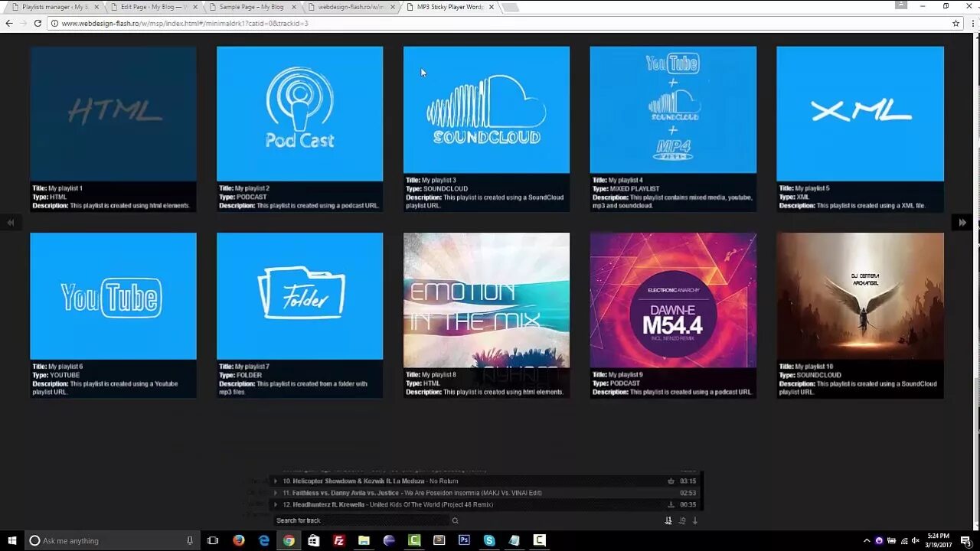Click the alphabetical sort icon in player
This screenshot has width=980, height=551.
click(x=682, y=520)
